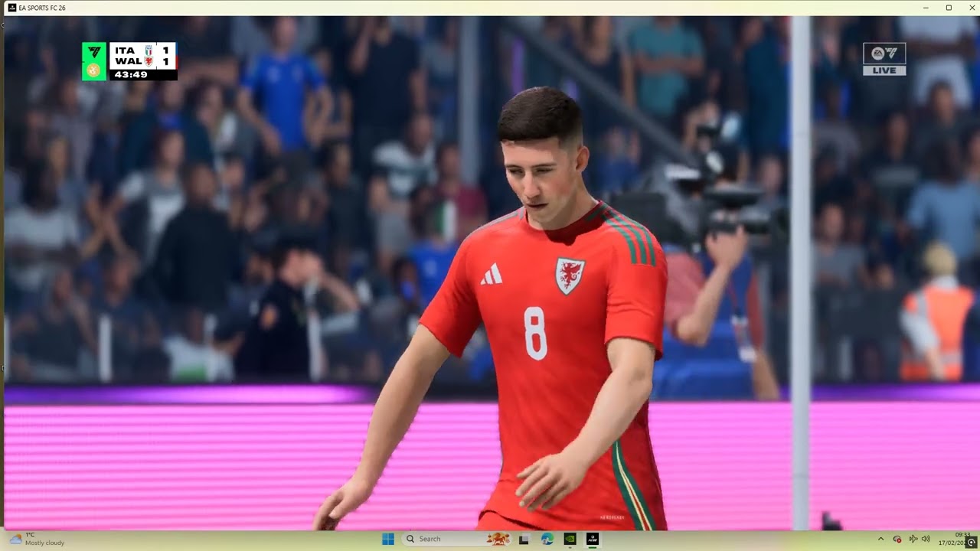
Task: Open the volume speaker tray icon
Action: tap(926, 539)
